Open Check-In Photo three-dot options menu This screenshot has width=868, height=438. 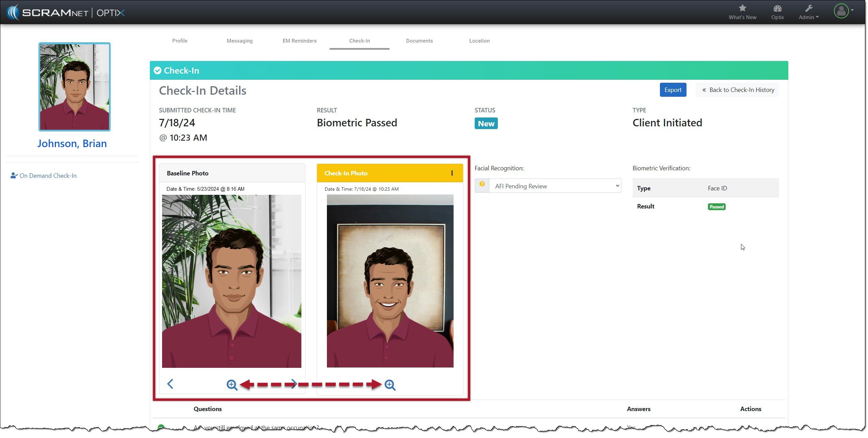[452, 173]
